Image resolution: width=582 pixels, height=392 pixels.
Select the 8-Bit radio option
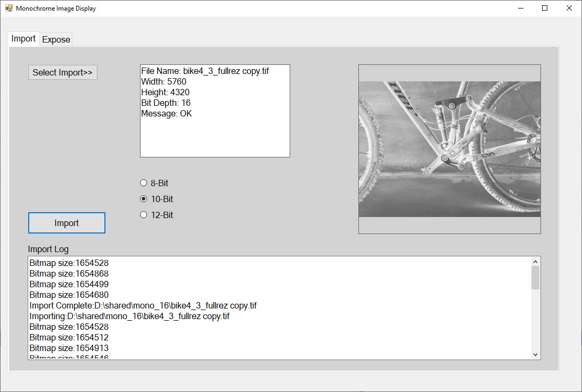click(143, 183)
